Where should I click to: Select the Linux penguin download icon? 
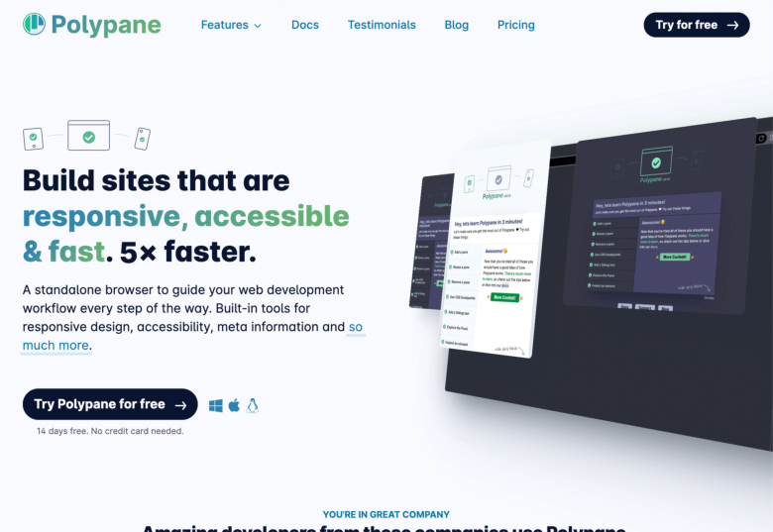[253, 405]
